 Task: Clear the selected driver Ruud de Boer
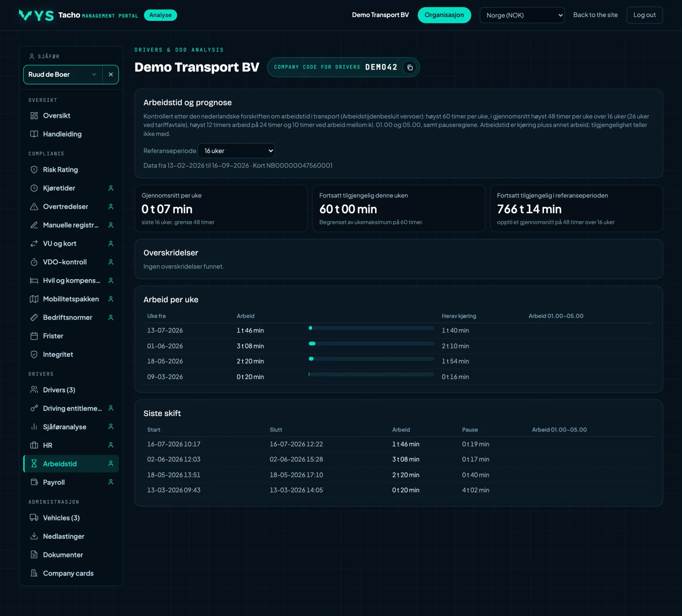click(x=110, y=75)
